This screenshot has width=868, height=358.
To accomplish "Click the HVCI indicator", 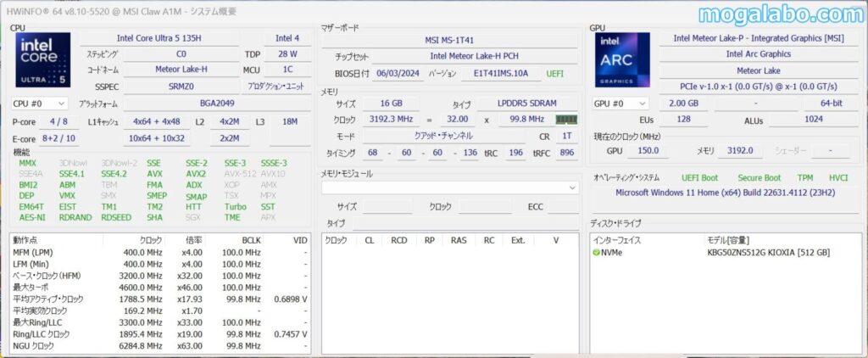I will tap(838, 178).
